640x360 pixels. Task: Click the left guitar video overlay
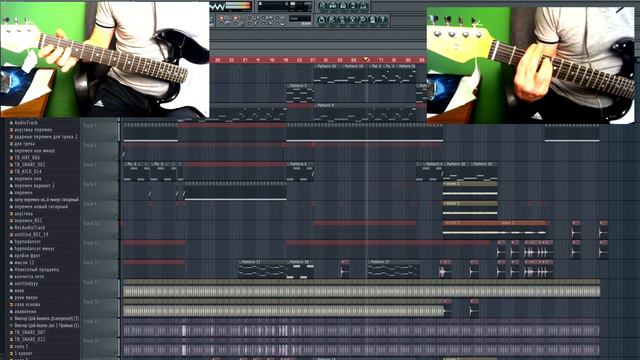(x=105, y=60)
